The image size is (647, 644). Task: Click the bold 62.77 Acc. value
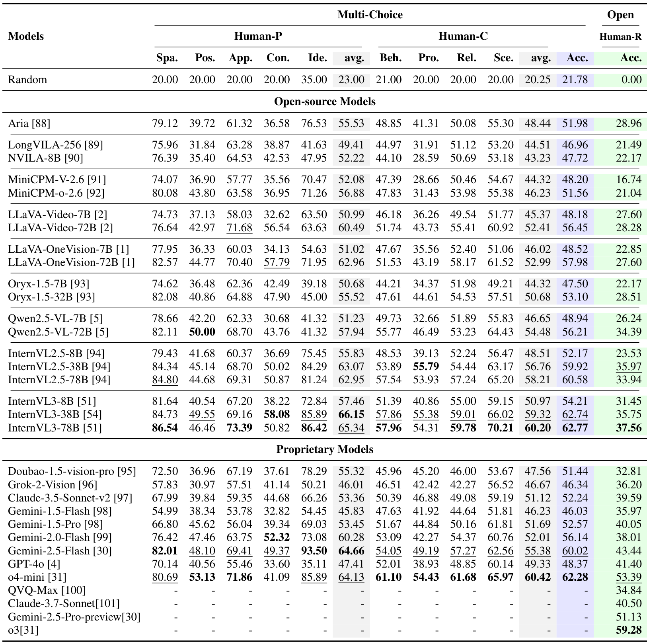click(575, 428)
